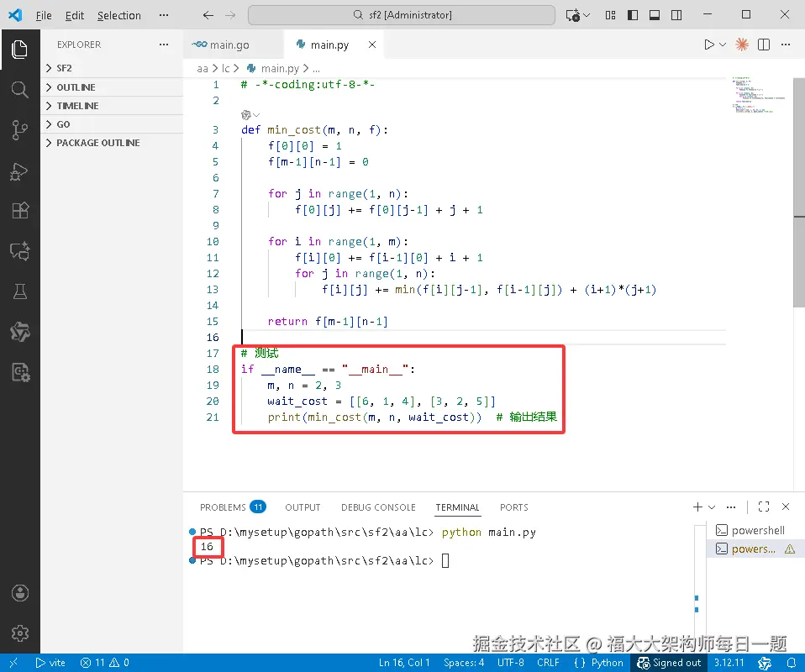The width and height of the screenshot is (805, 672).
Task: Click the orange starburst icon in editor toolbar
Action: pyautogui.click(x=741, y=45)
